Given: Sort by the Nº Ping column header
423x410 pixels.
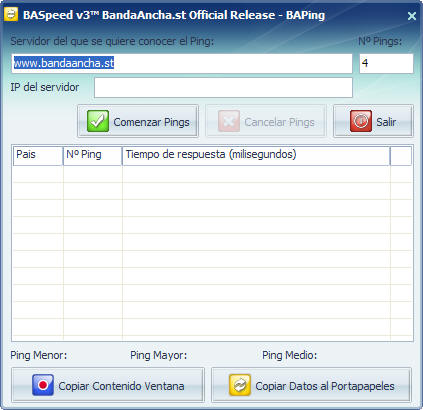Looking at the screenshot, I should [x=93, y=155].
